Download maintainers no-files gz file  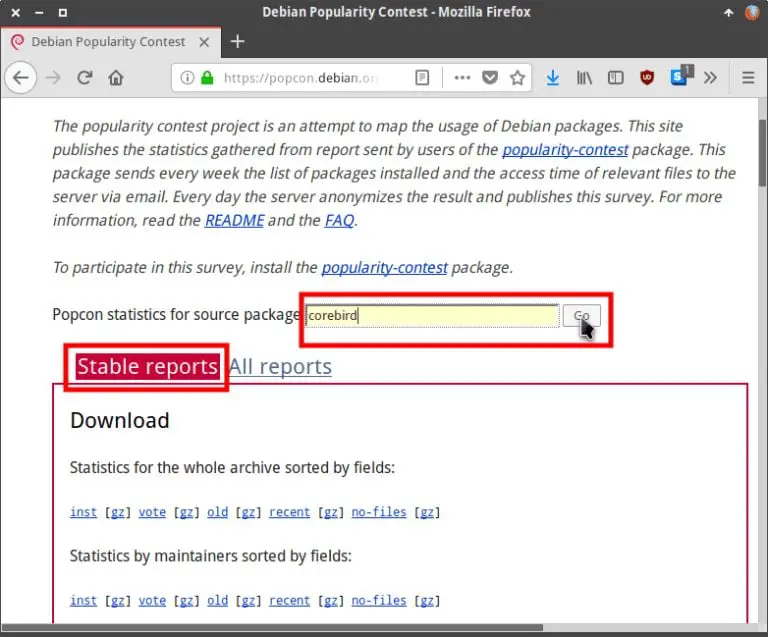(427, 601)
